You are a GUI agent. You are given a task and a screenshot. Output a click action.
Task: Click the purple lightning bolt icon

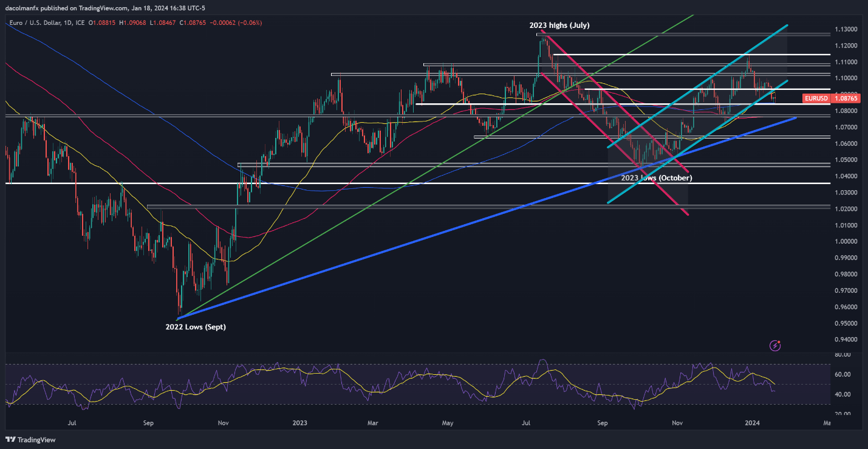click(775, 346)
